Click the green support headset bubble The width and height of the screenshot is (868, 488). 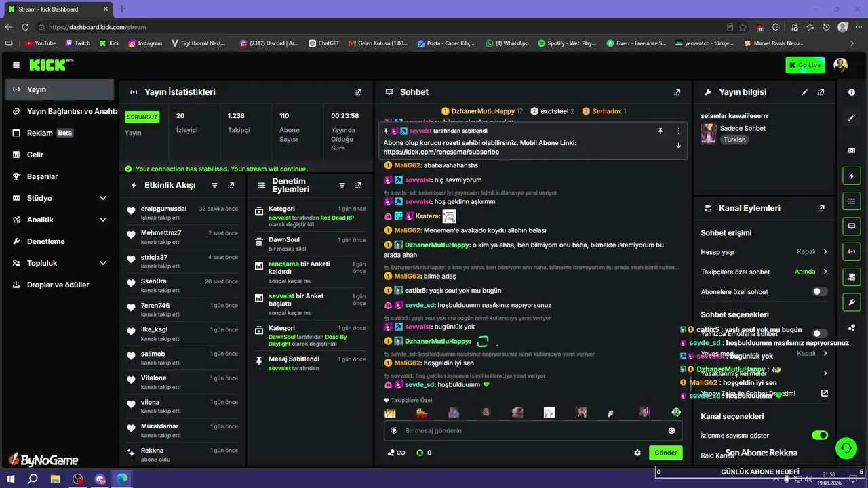[846, 447]
